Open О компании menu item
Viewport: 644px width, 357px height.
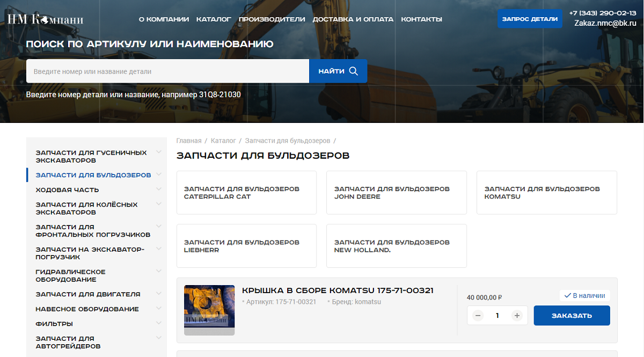coord(164,19)
